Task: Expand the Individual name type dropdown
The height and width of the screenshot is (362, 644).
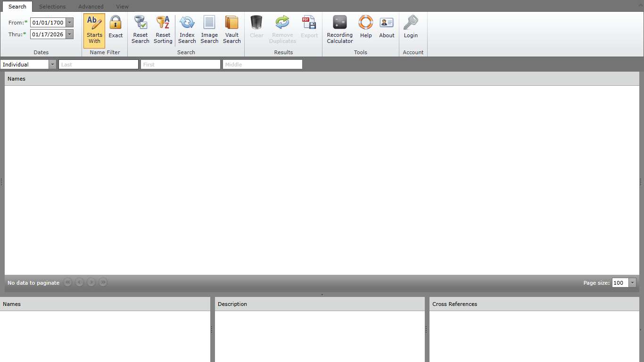Action: click(52, 65)
